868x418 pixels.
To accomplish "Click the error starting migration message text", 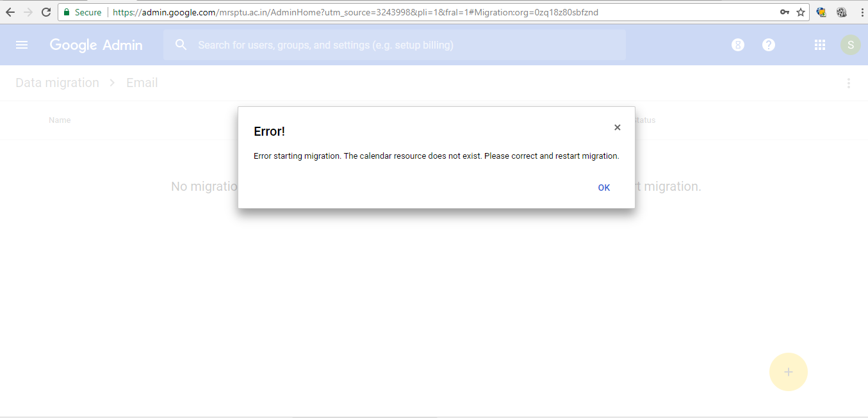I will tap(436, 156).
